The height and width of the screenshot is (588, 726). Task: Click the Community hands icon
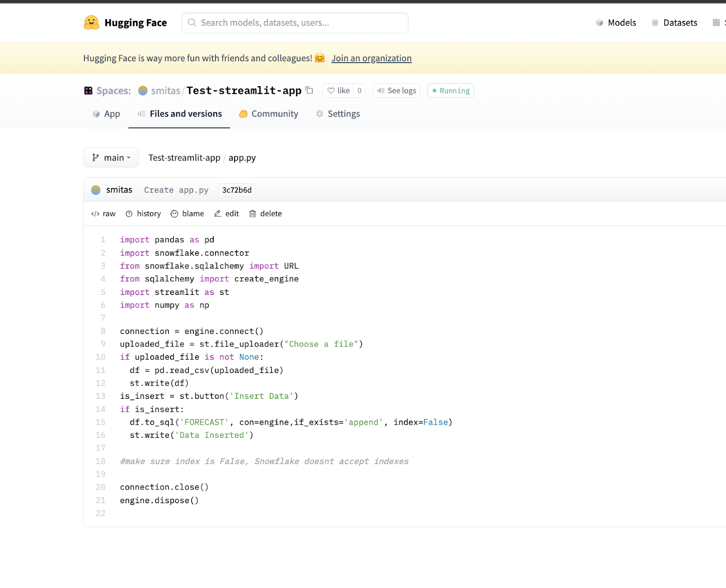244,114
